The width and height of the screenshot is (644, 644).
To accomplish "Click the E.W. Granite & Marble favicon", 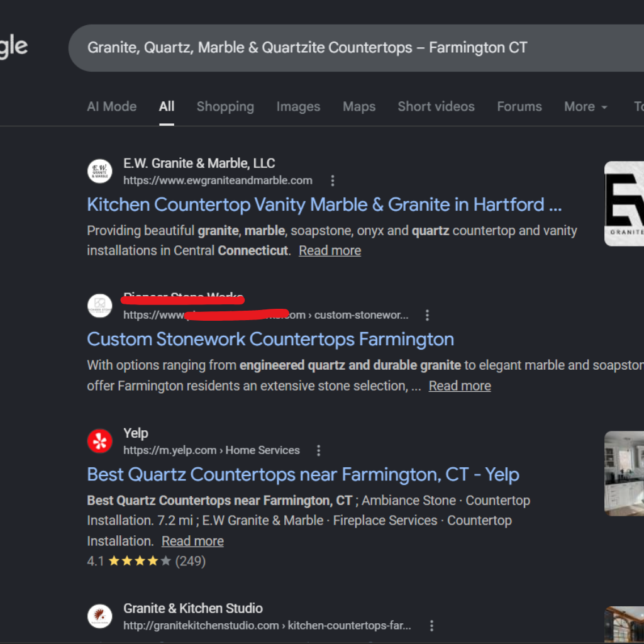I will [100, 171].
